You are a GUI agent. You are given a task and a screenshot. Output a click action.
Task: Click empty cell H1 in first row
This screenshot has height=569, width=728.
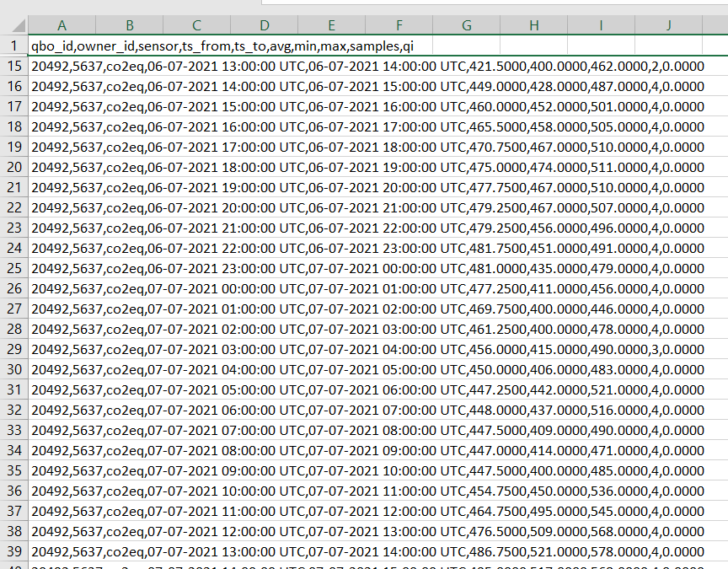pyautogui.click(x=533, y=46)
